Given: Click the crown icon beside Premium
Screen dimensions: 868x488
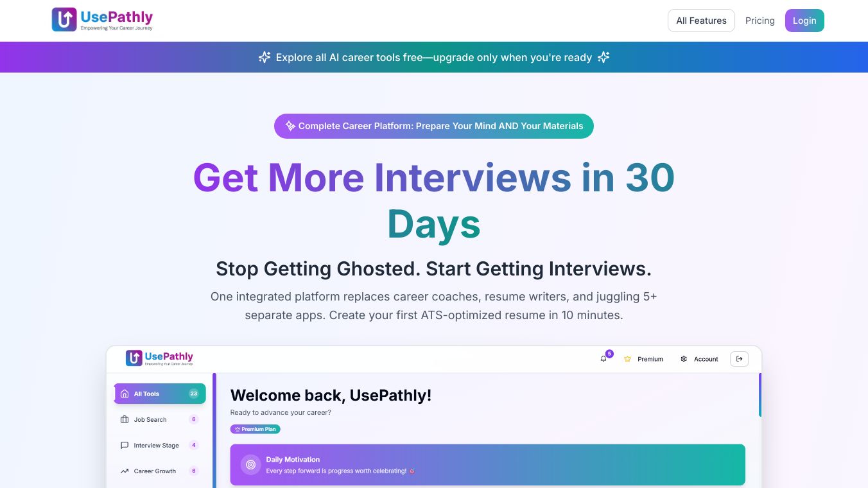Looking at the screenshot, I should (627, 359).
